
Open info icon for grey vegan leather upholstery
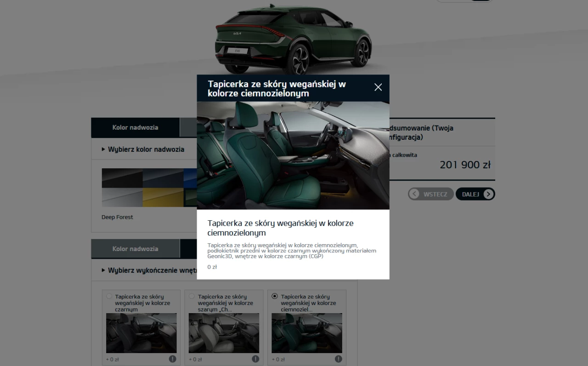pos(255,359)
